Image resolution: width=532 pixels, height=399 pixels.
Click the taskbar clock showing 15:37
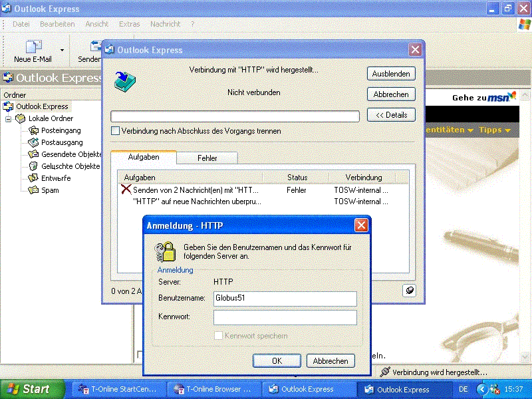[513, 389]
